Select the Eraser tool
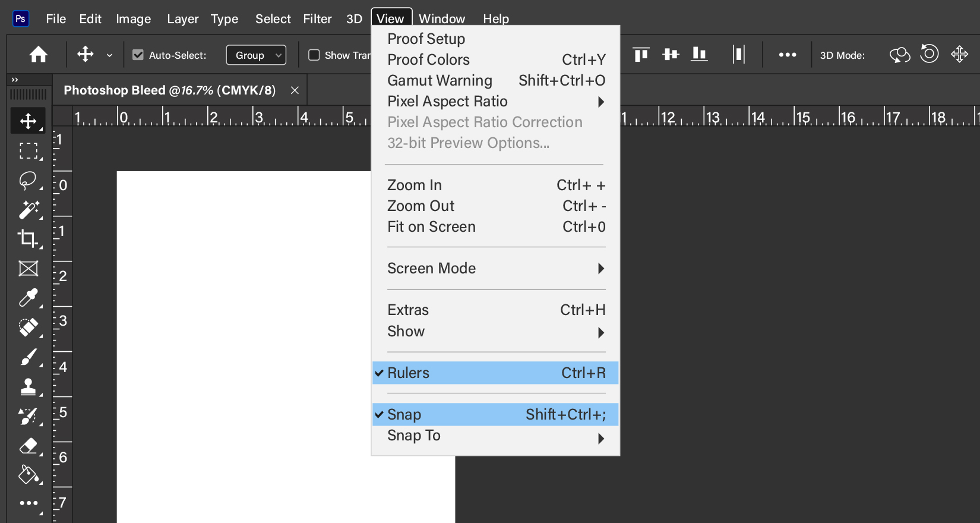980x523 pixels. coord(28,446)
